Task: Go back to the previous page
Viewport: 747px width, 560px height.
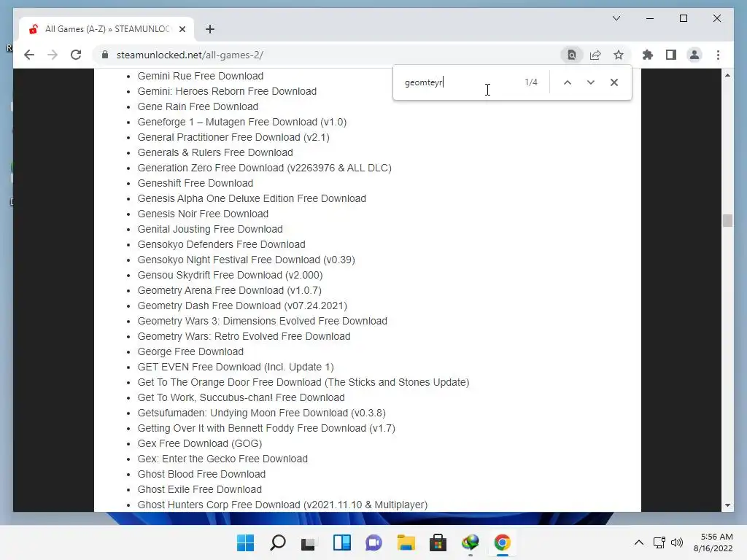Action: (x=29, y=55)
